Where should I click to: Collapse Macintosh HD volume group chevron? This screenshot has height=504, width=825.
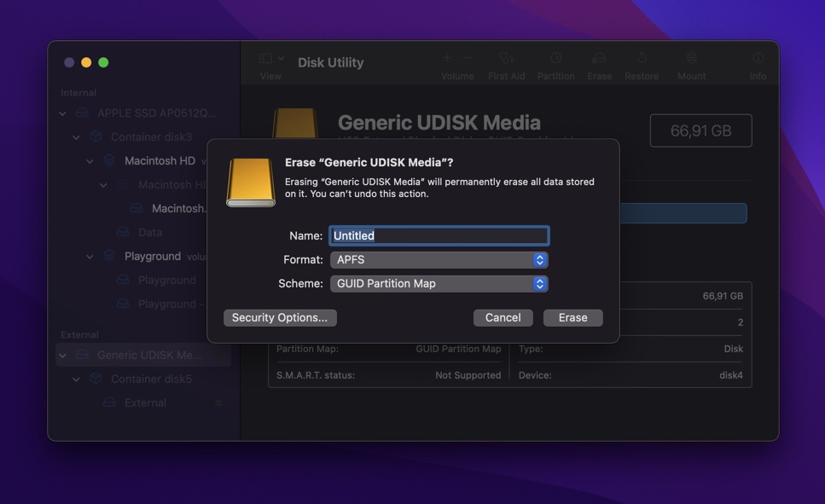90,161
